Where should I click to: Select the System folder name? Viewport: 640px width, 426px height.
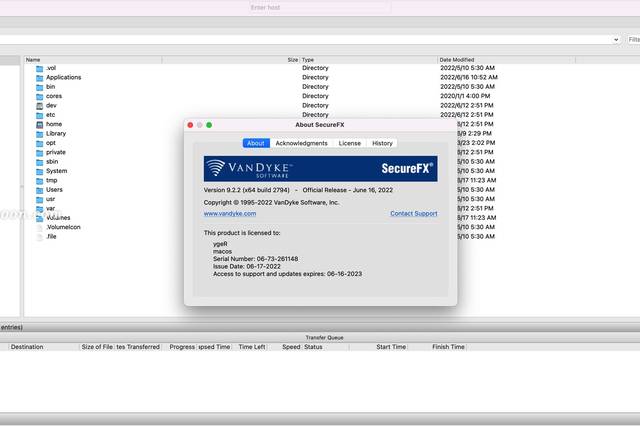(x=56, y=171)
